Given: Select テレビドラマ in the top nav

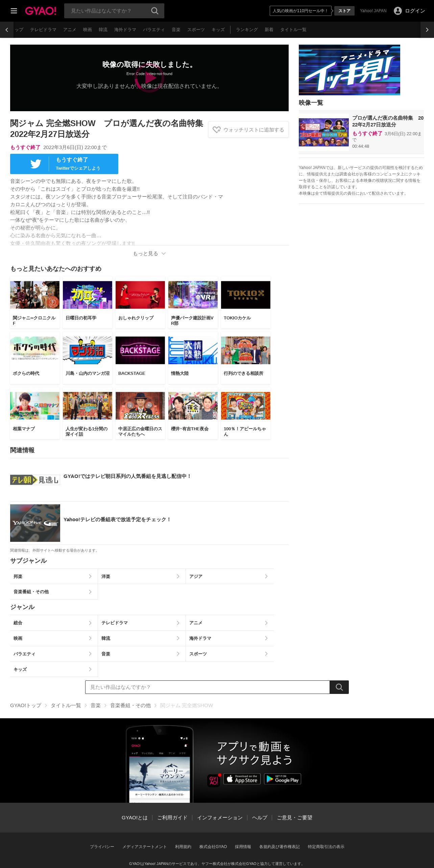Looking at the screenshot, I should click(x=43, y=30).
